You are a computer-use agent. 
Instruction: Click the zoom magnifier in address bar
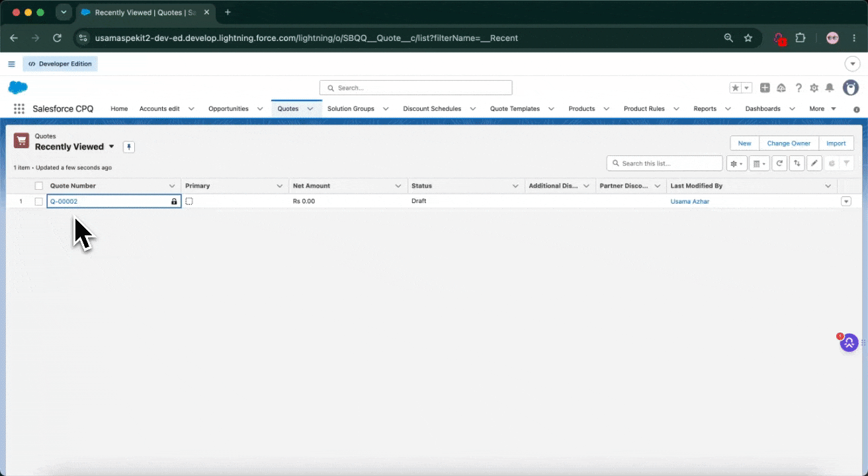coord(728,38)
